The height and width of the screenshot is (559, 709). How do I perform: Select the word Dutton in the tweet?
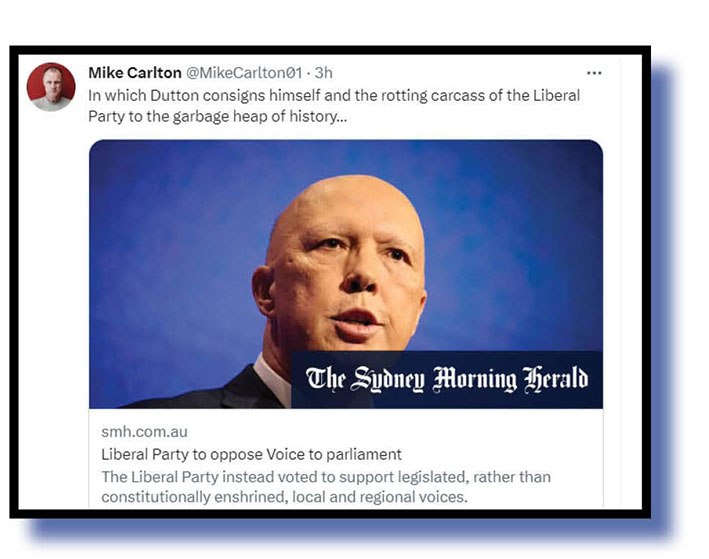tap(175, 95)
